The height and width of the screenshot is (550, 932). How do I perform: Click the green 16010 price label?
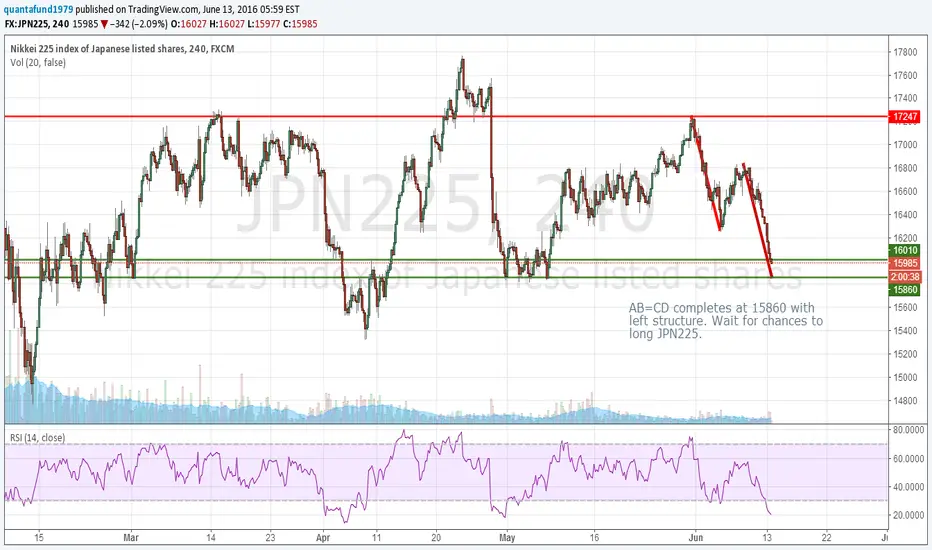click(x=905, y=250)
